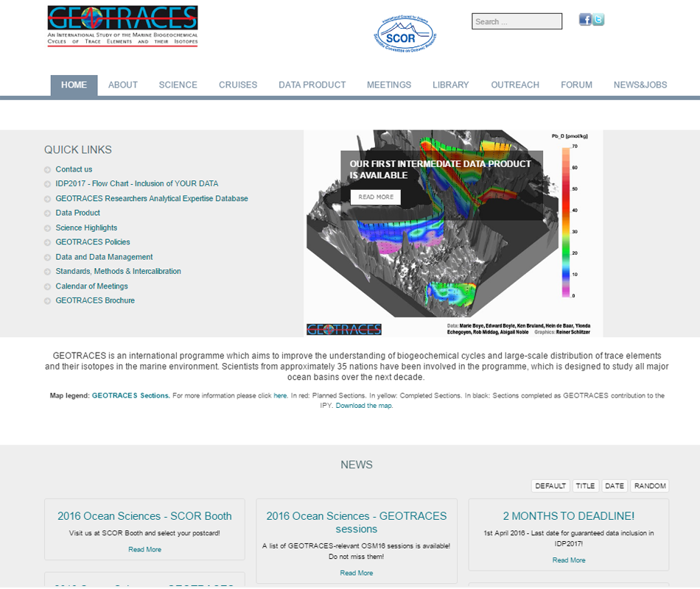
Task: Open the CRUISES menu
Action: point(238,85)
